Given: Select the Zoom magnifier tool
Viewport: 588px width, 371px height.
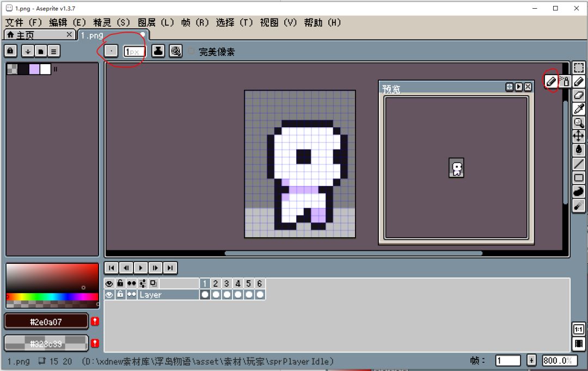Looking at the screenshot, I should [579, 122].
